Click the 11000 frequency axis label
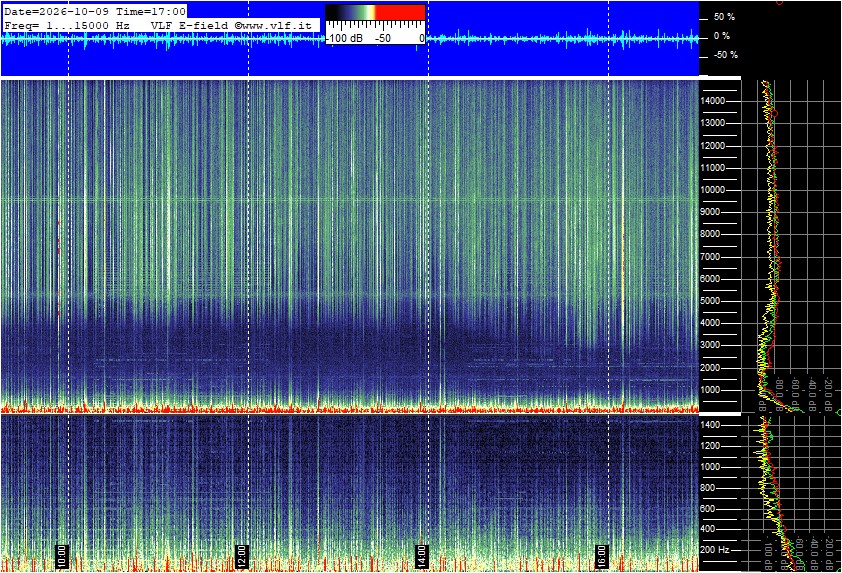The image size is (842, 573). pyautogui.click(x=713, y=168)
